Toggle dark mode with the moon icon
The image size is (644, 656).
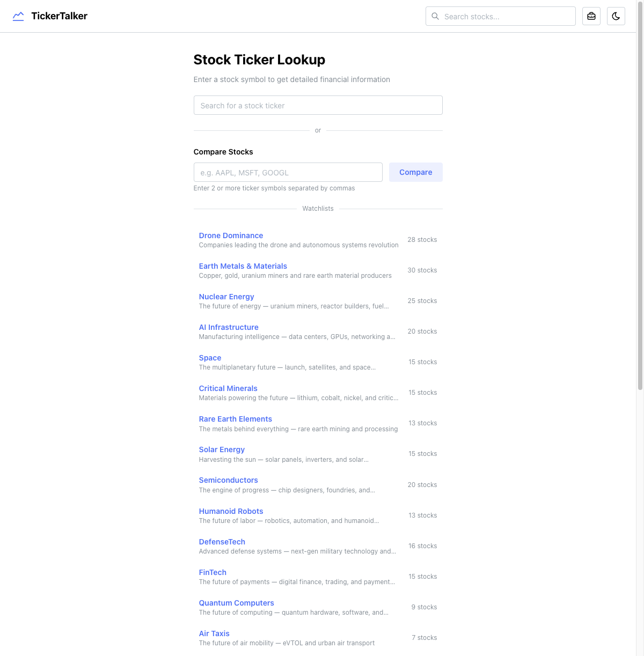(x=616, y=16)
